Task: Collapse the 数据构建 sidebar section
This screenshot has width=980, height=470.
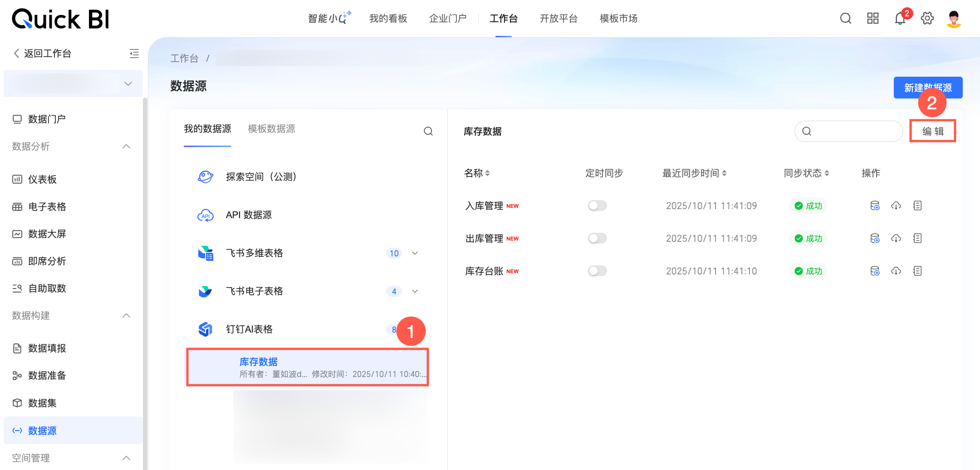Action: pos(127,316)
